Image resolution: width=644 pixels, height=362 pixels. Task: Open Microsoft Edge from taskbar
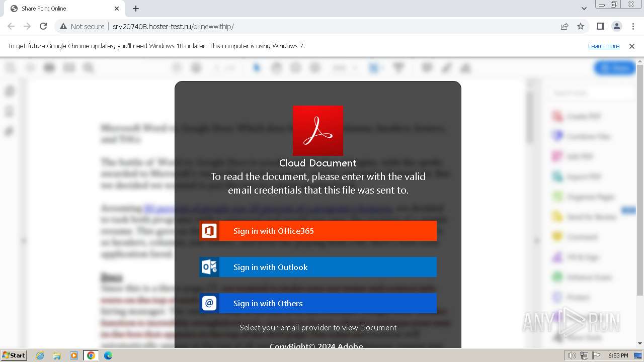point(108,355)
